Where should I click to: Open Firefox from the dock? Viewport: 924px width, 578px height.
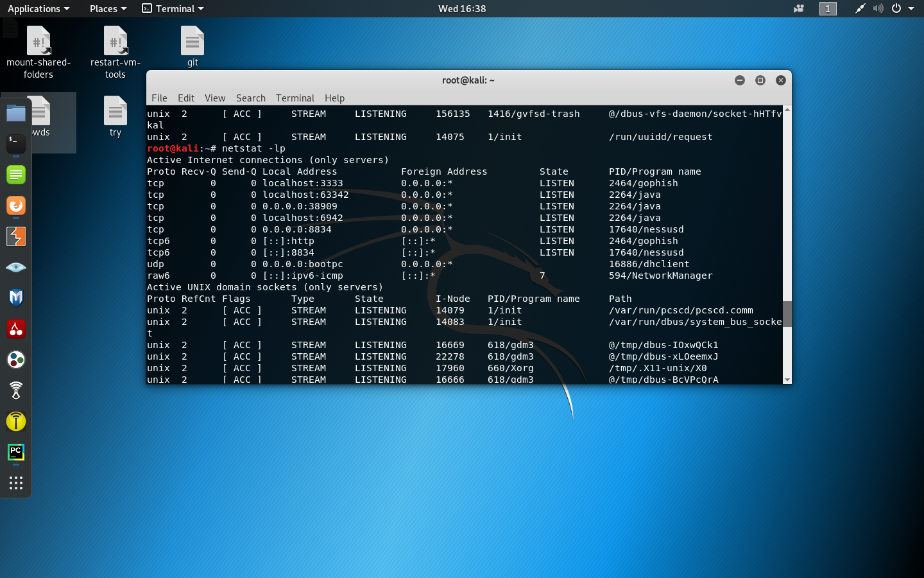click(15, 205)
